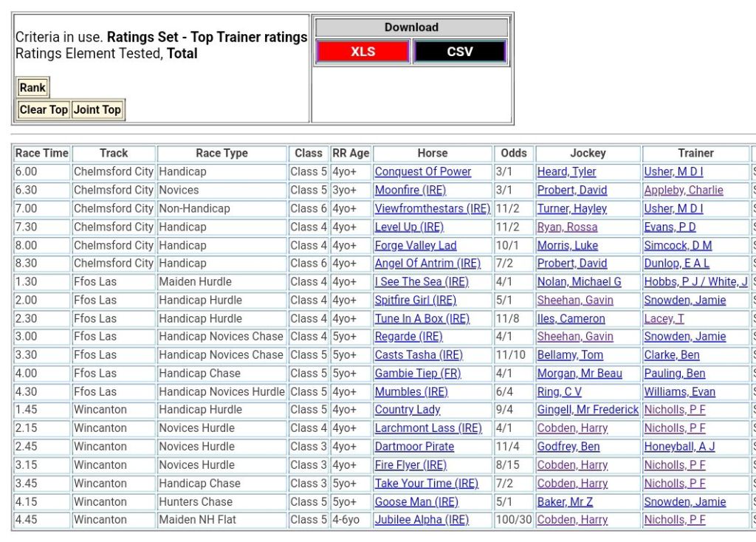
Task: Open jockey Bellamy, Tom link
Action: (x=570, y=355)
